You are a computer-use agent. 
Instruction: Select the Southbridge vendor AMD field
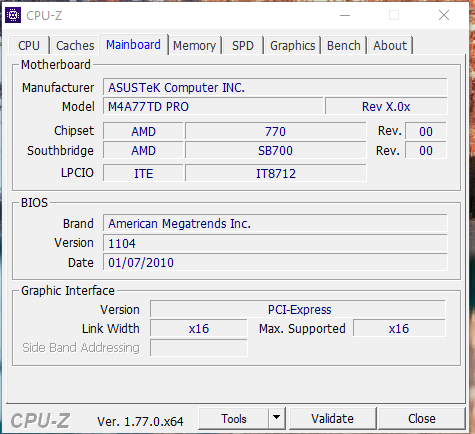tap(143, 151)
